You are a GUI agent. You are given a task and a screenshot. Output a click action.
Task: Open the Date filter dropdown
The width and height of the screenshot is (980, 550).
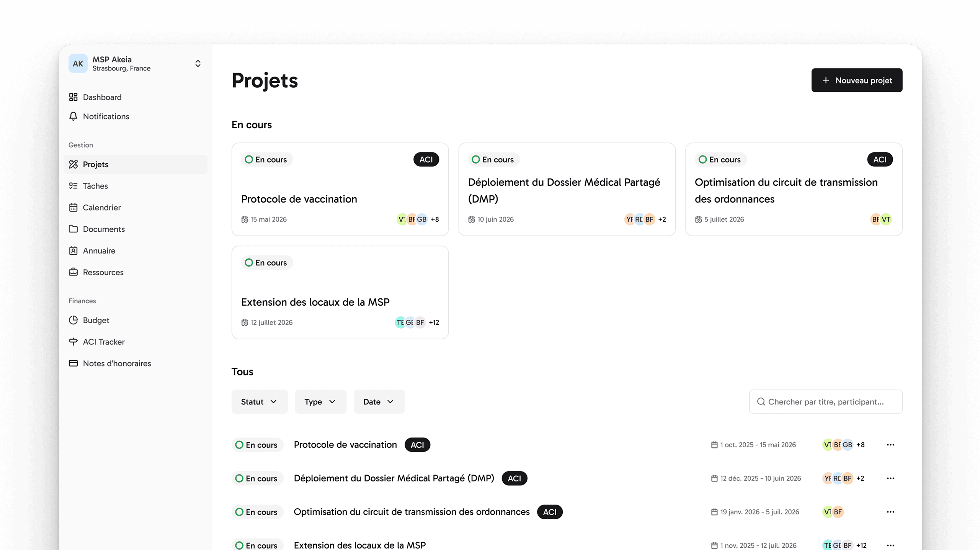coord(379,402)
